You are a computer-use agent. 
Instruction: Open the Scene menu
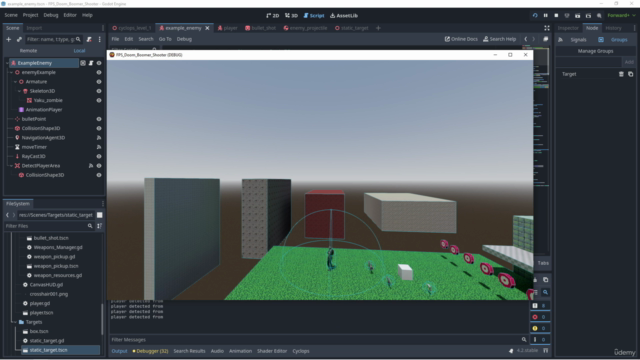[x=11, y=15]
